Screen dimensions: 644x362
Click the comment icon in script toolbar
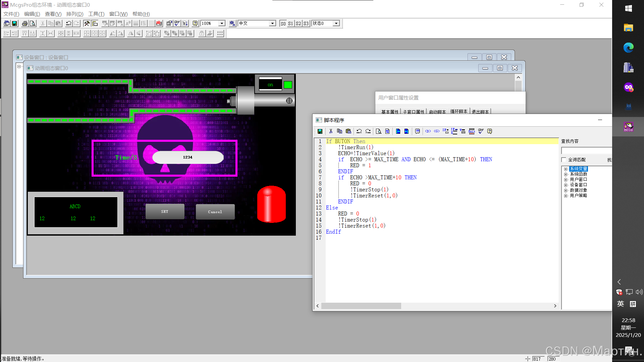coord(417,131)
